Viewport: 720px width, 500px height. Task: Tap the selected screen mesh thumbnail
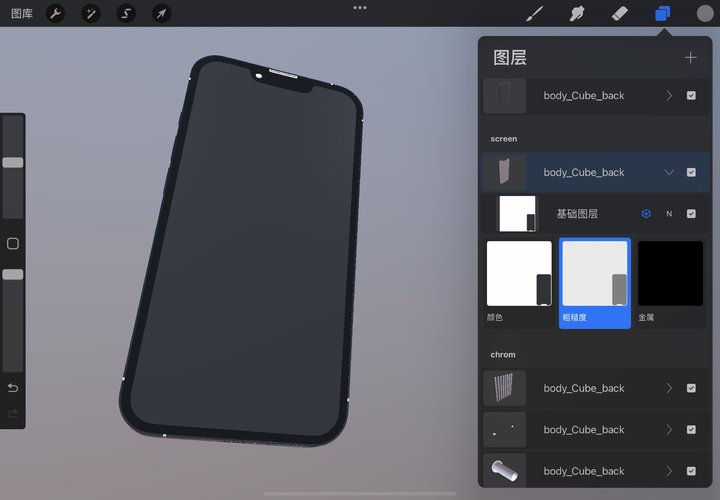[x=504, y=172]
